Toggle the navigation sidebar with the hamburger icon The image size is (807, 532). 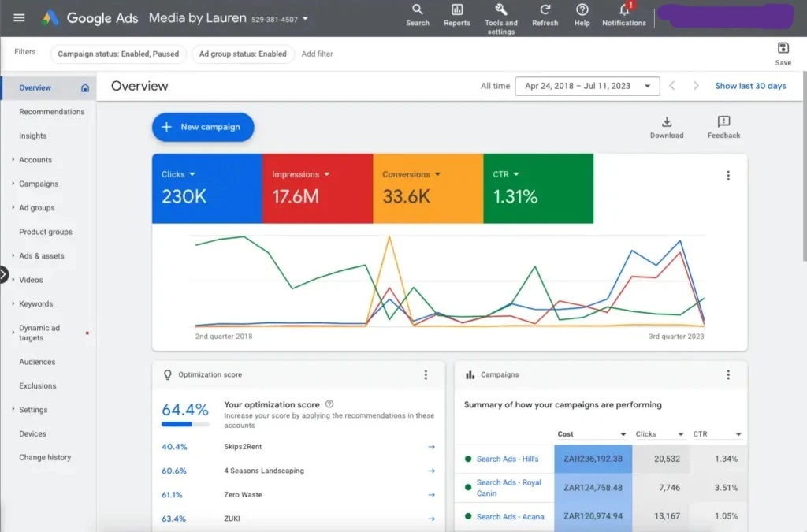(x=19, y=17)
